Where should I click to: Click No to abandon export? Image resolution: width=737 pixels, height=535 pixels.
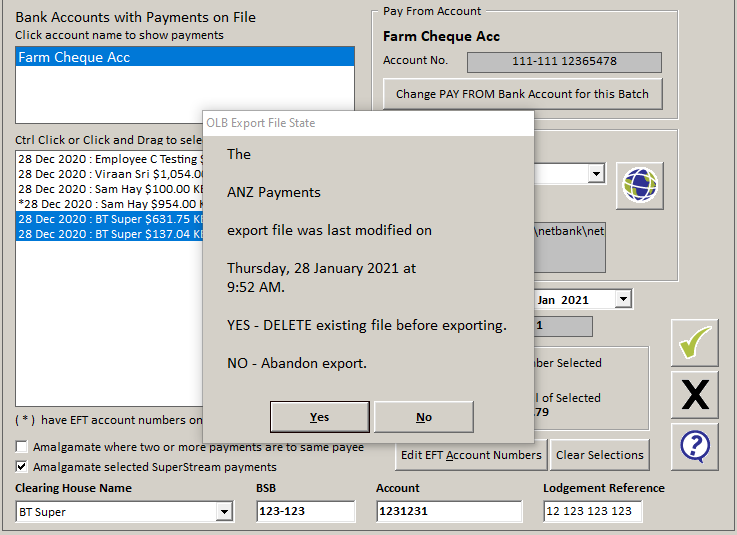pos(423,417)
